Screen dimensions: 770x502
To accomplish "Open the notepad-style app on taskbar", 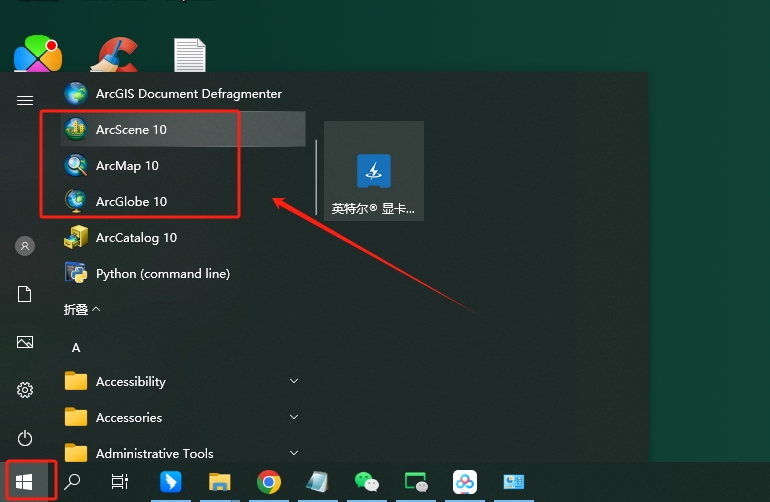I will click(x=318, y=482).
